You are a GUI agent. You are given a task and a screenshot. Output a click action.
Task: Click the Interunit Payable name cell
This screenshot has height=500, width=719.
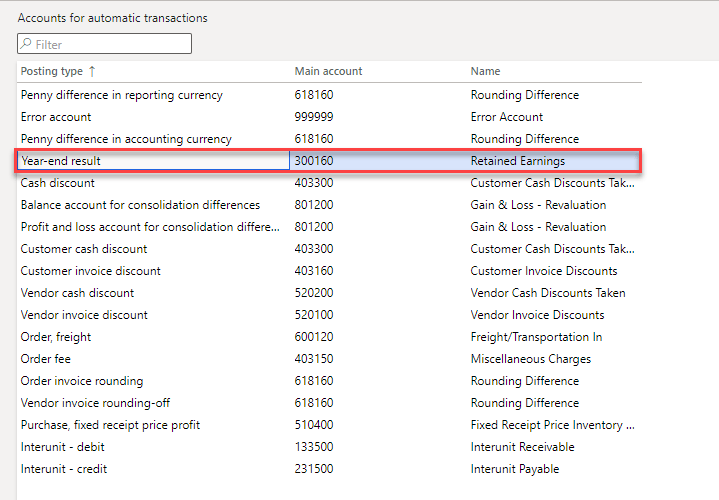514,469
